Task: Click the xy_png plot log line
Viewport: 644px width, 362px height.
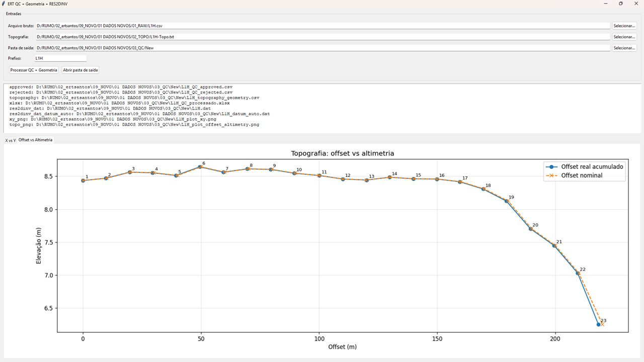Action: (113, 119)
